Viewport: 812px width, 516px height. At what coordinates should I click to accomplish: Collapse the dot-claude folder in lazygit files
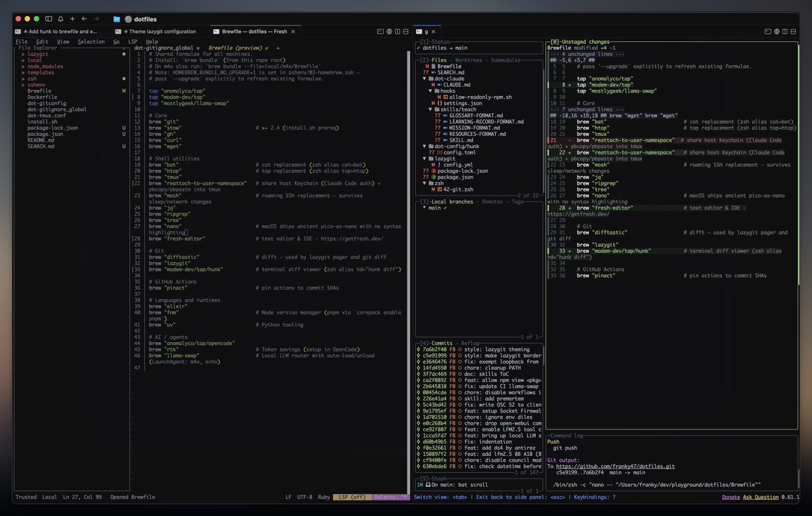click(425, 78)
